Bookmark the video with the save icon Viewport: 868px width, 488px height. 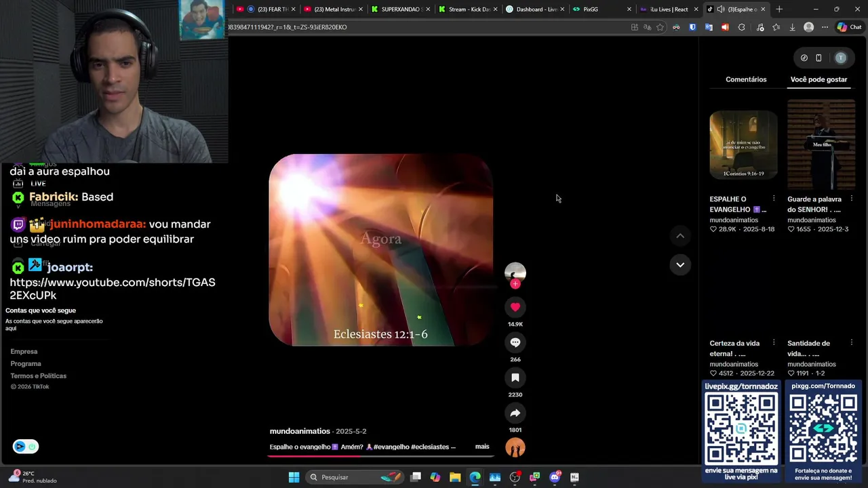coord(515,378)
